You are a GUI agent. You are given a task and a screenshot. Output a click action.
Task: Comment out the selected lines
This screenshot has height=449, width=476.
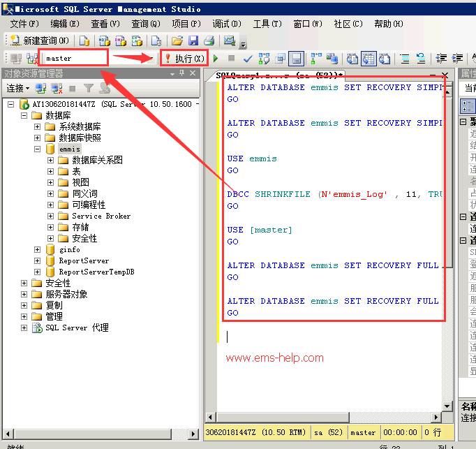405,59
